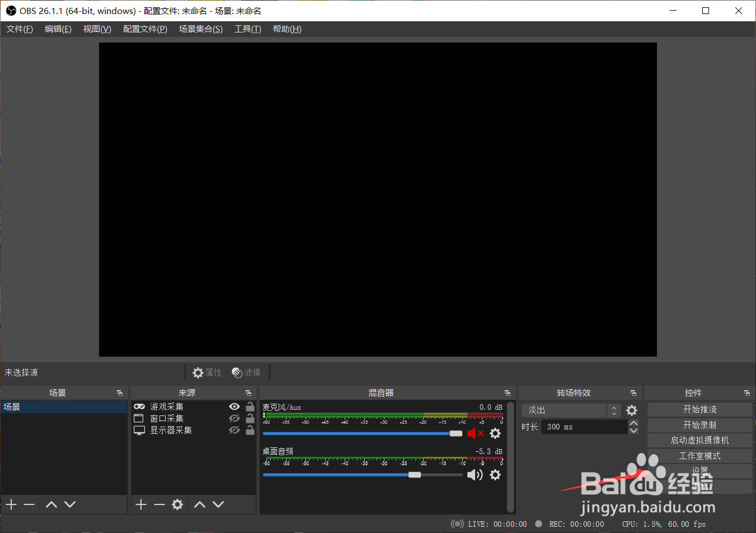756x533 pixels.
Task: Toggle lock on 窗口采集 source
Action: 250,418
